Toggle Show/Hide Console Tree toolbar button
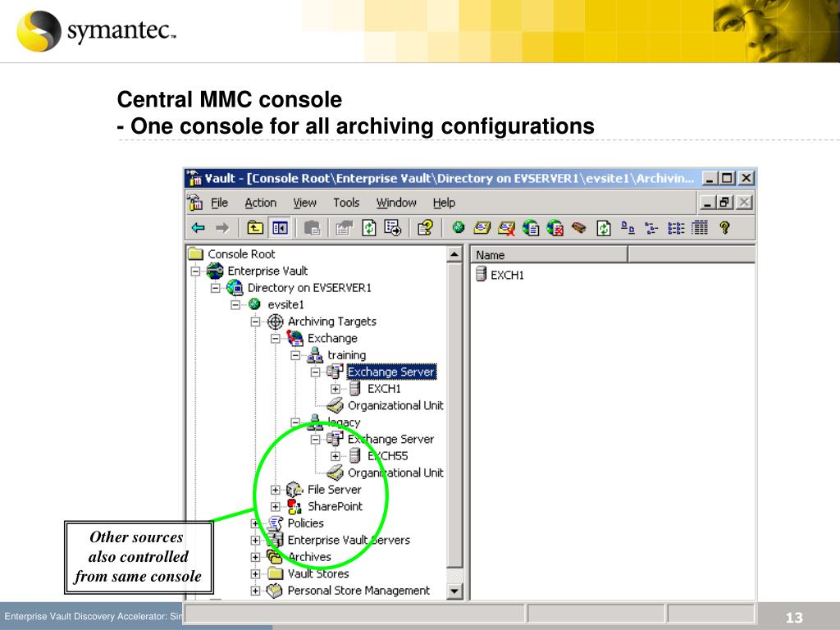This screenshot has width=840, height=630. point(280,228)
